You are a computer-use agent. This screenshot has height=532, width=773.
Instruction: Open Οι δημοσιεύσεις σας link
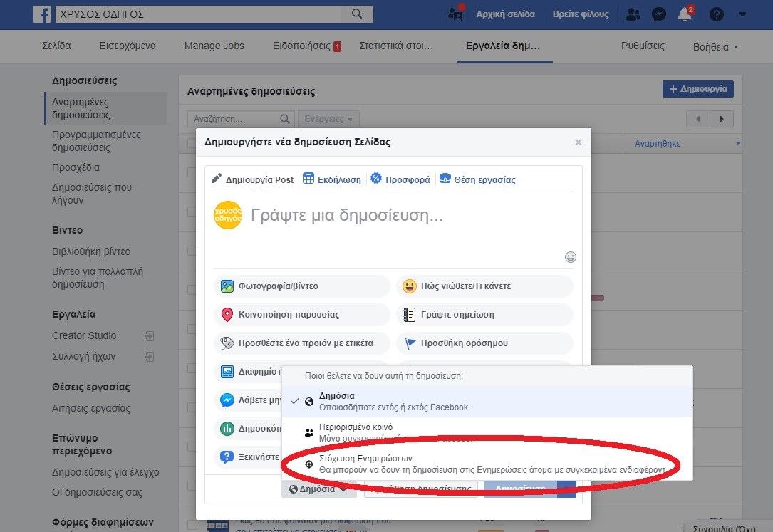pyautogui.click(x=97, y=492)
